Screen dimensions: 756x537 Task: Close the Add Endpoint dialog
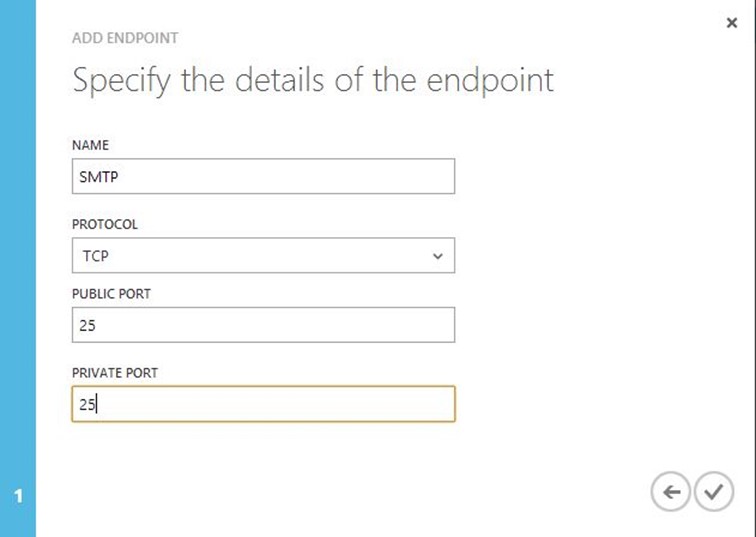click(732, 23)
